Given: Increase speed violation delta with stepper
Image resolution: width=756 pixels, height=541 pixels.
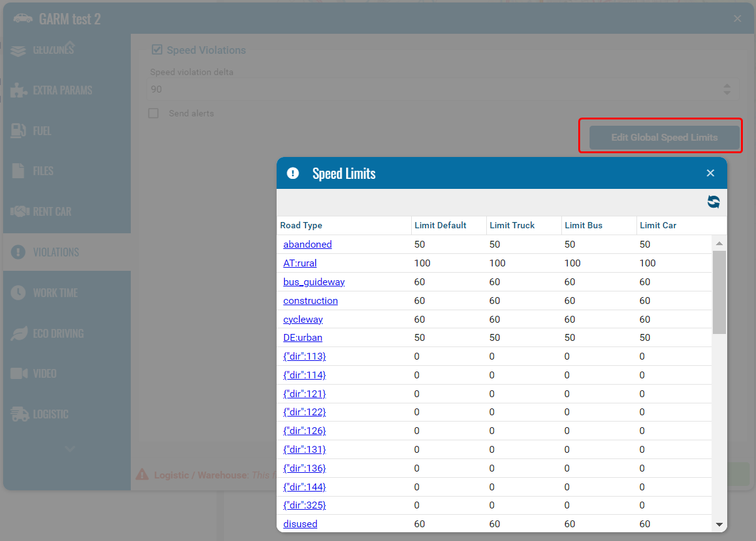Looking at the screenshot, I should point(727,86).
